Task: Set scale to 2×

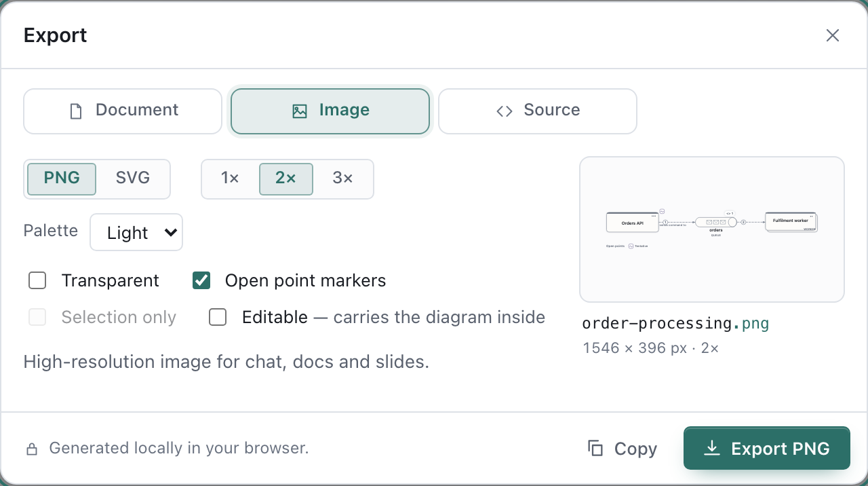Action: [286, 179]
